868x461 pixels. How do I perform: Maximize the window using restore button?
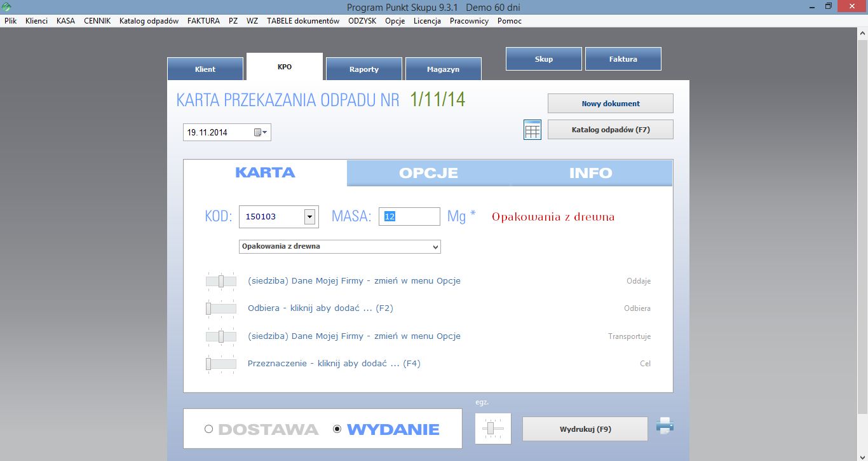coord(828,6)
